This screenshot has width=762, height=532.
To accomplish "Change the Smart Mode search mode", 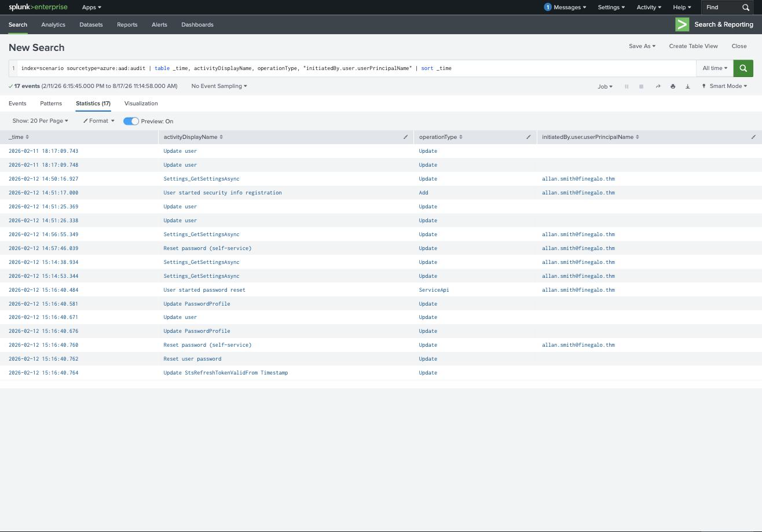I will click(x=724, y=86).
